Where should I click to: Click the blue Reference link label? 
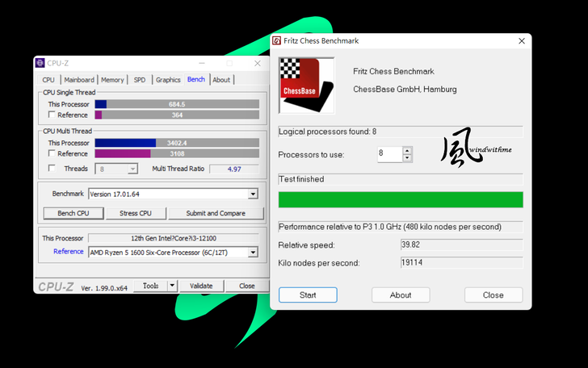coord(68,252)
